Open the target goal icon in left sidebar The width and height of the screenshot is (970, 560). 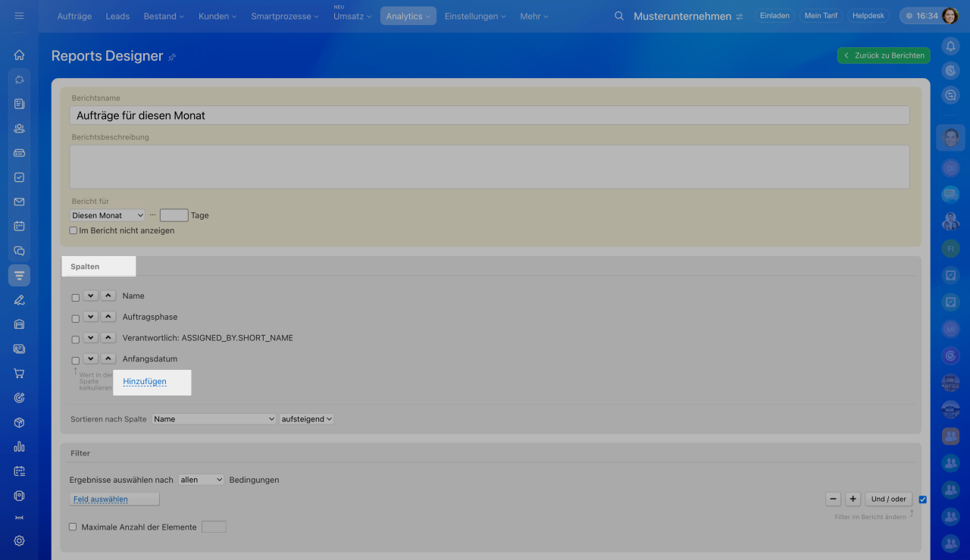pos(19,398)
